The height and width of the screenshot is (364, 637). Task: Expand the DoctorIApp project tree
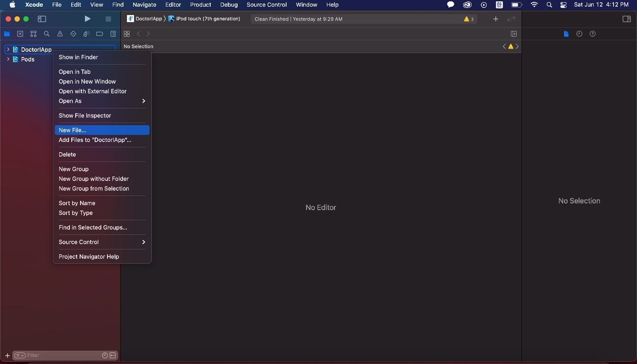click(8, 50)
